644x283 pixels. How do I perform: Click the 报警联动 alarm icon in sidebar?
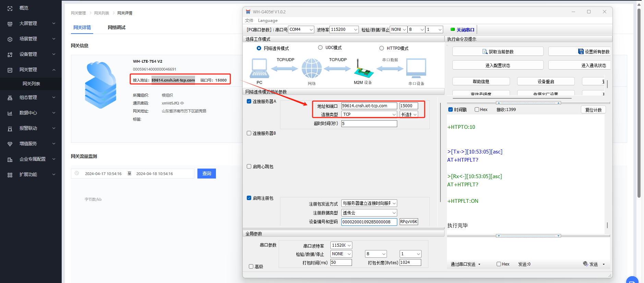(x=10, y=128)
